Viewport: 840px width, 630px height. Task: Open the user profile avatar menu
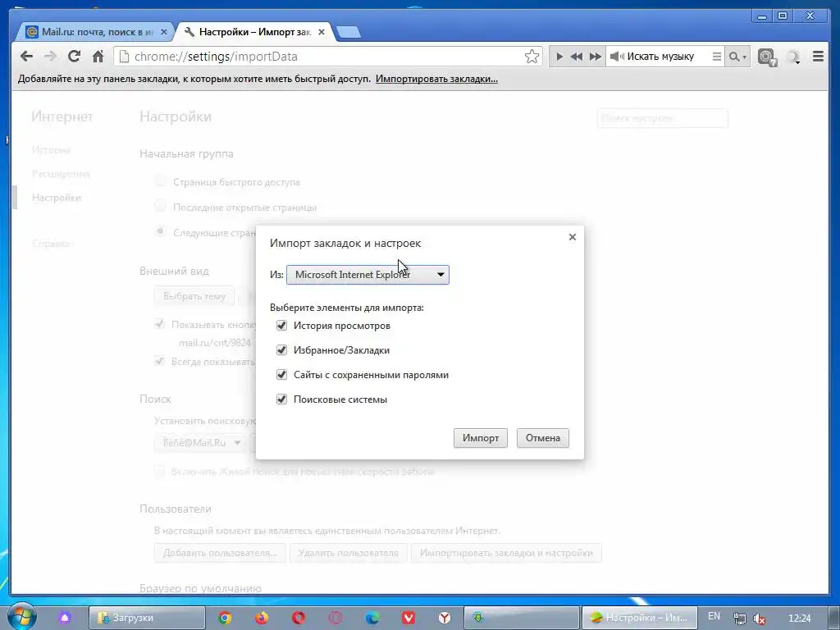(793, 57)
